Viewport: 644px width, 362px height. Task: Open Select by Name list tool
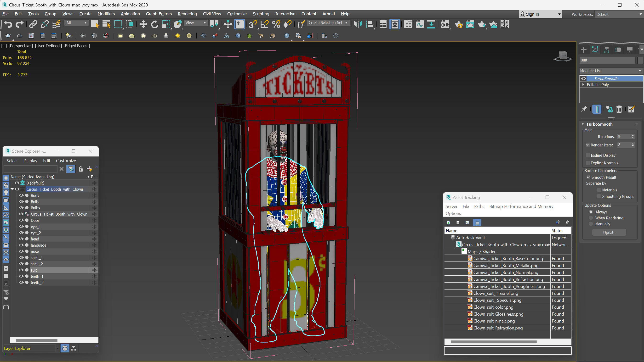106,24
